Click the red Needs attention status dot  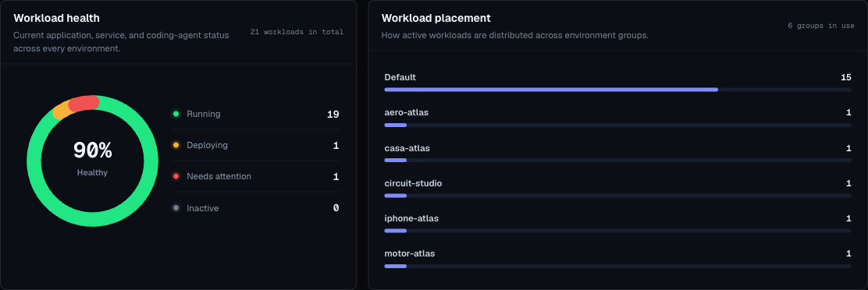point(176,177)
